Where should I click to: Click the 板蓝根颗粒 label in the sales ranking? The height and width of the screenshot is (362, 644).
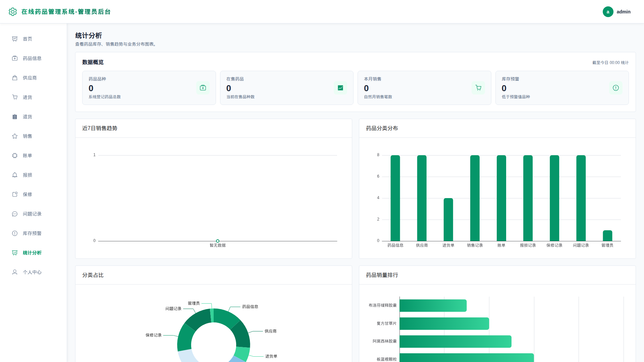pos(387,359)
